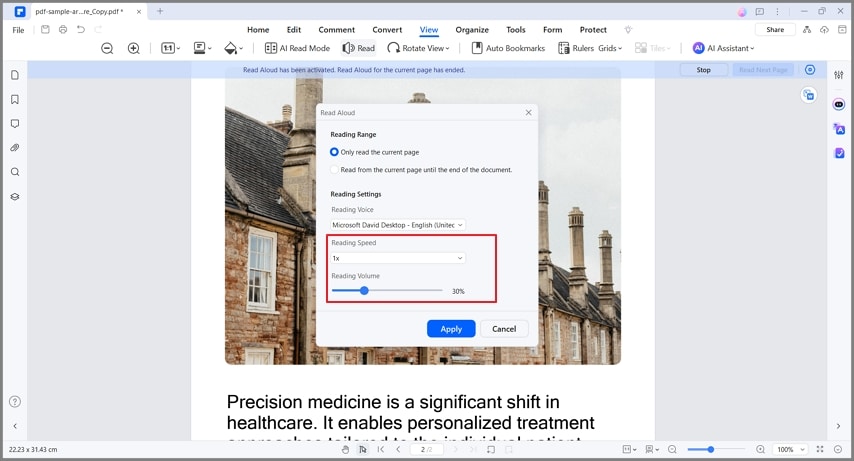This screenshot has height=461, width=854.
Task: Open the AI Assistant dropdown
Action: [723, 48]
